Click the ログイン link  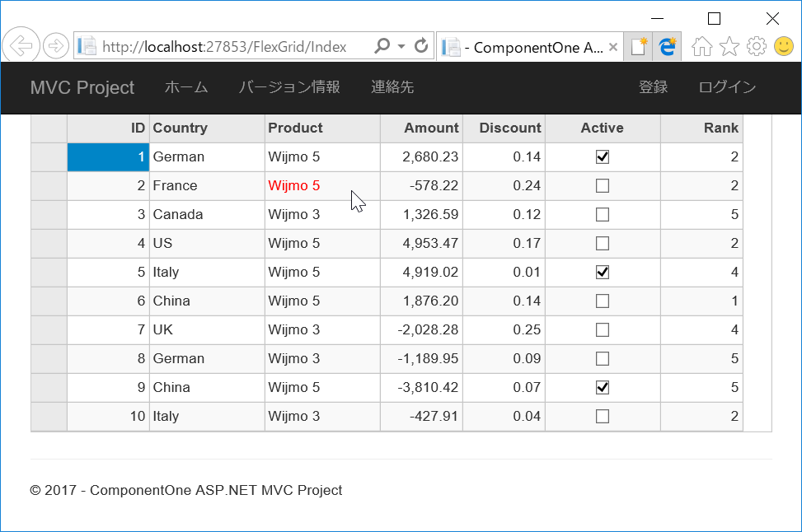pyautogui.click(x=727, y=86)
